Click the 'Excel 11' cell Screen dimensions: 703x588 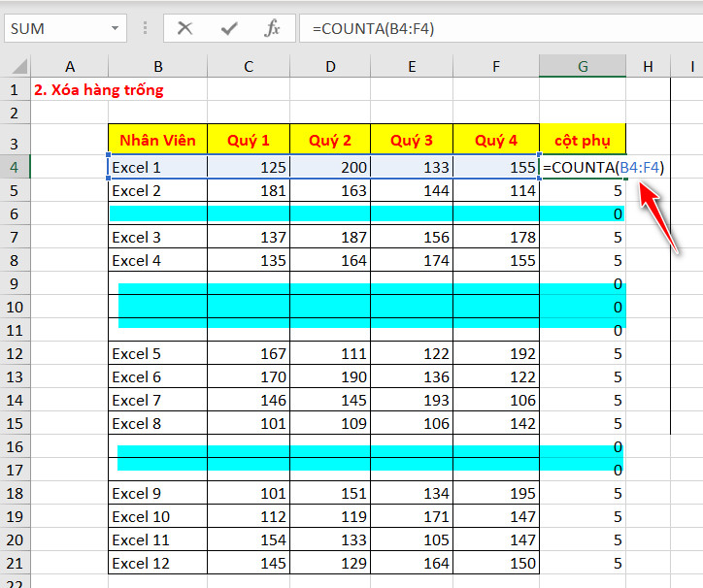click(x=158, y=540)
